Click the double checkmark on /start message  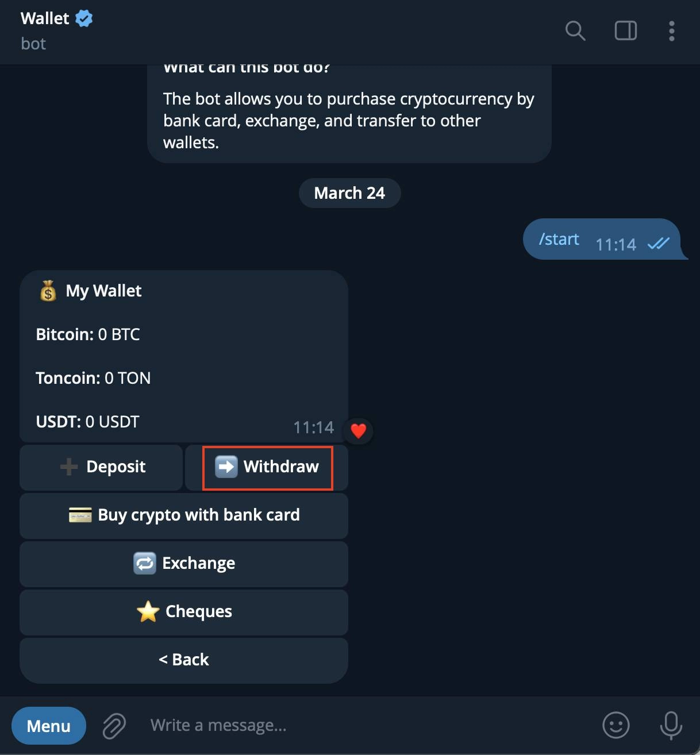pos(659,244)
